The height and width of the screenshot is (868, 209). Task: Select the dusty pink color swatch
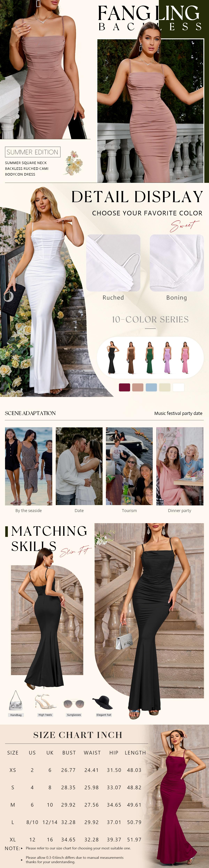click(138, 387)
